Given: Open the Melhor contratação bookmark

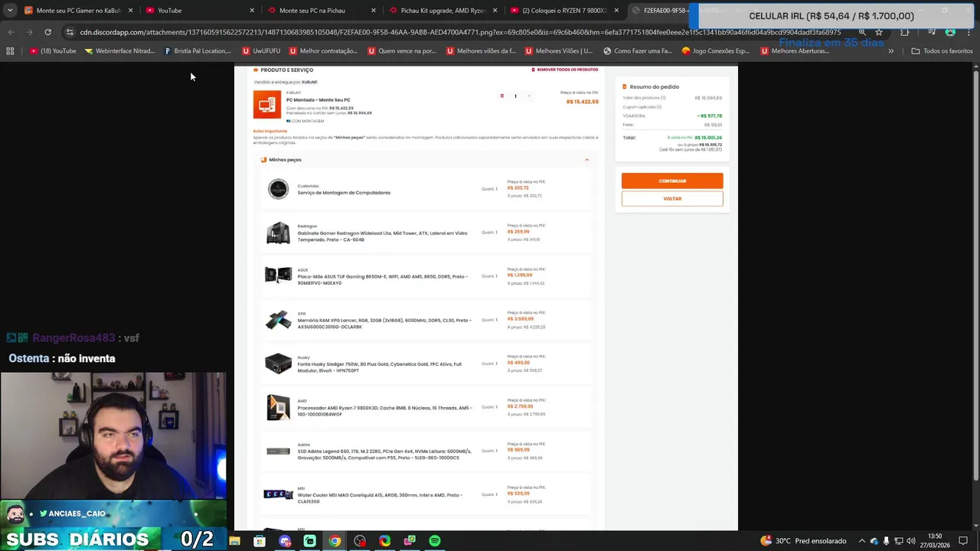Looking at the screenshot, I should [x=323, y=51].
